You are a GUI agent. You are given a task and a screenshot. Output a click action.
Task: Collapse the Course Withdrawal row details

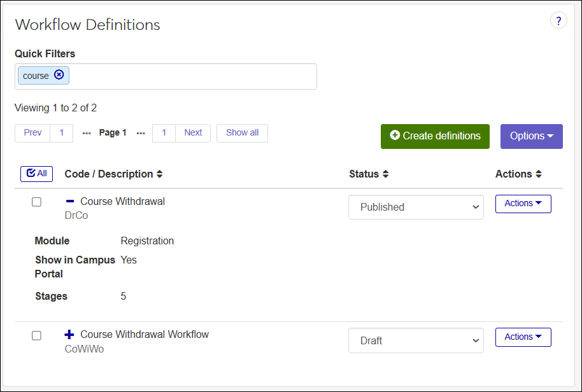pos(70,201)
